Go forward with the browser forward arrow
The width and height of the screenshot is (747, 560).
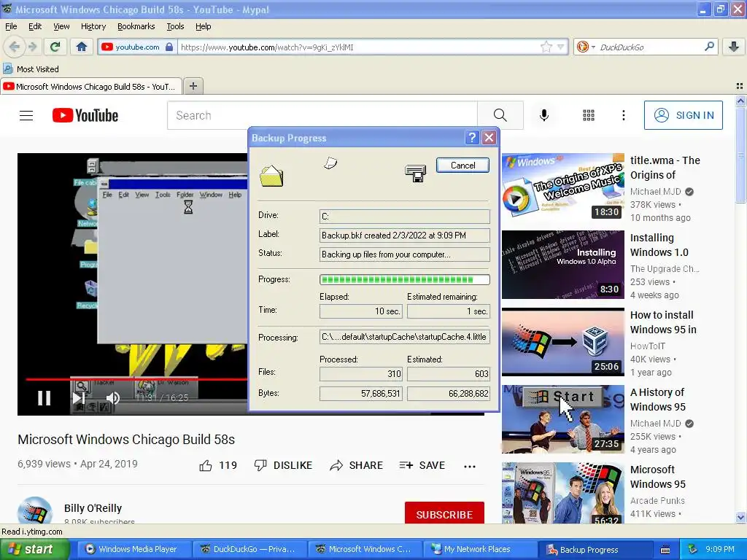tap(32, 47)
